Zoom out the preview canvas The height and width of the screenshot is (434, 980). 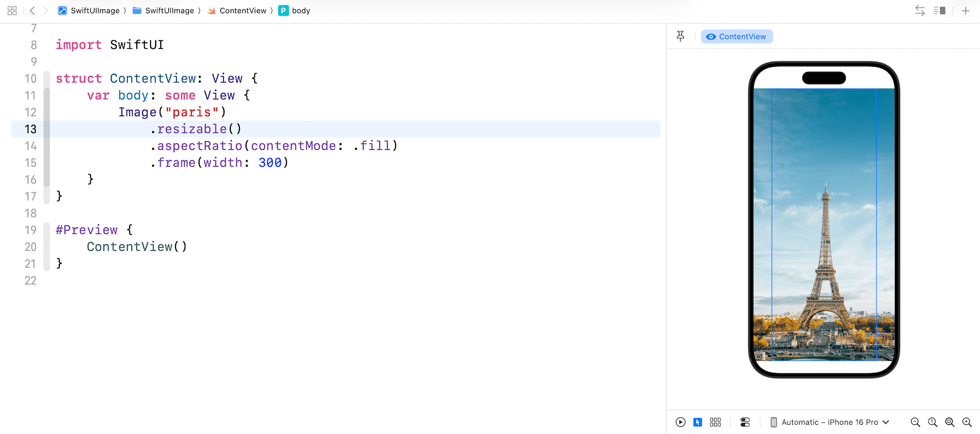click(915, 422)
